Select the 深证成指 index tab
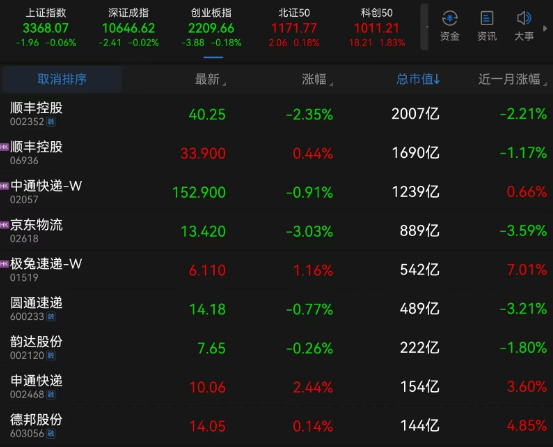Image resolution: width=553 pixels, height=447 pixels. 128,28
